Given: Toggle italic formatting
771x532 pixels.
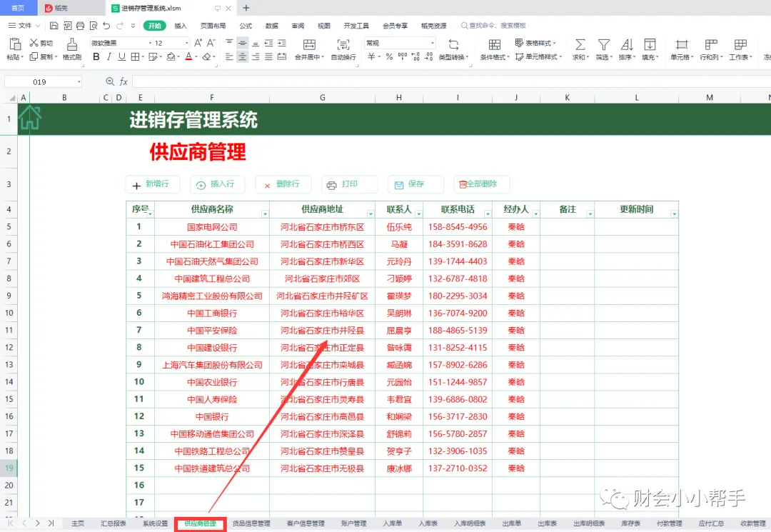Looking at the screenshot, I should tap(109, 57).
